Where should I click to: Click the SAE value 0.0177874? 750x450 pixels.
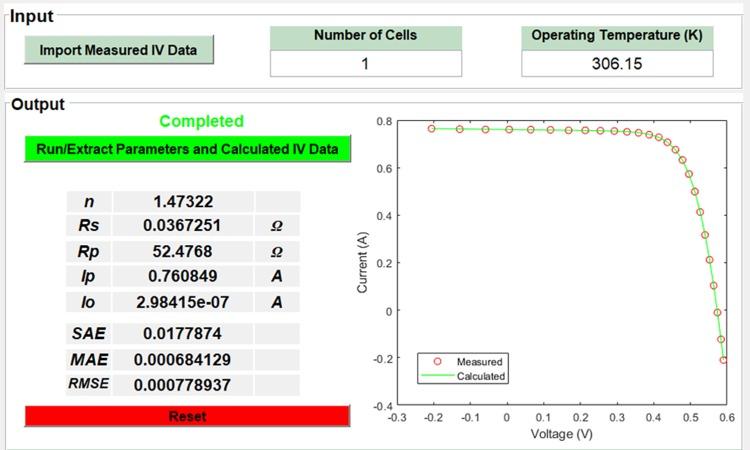click(x=183, y=334)
